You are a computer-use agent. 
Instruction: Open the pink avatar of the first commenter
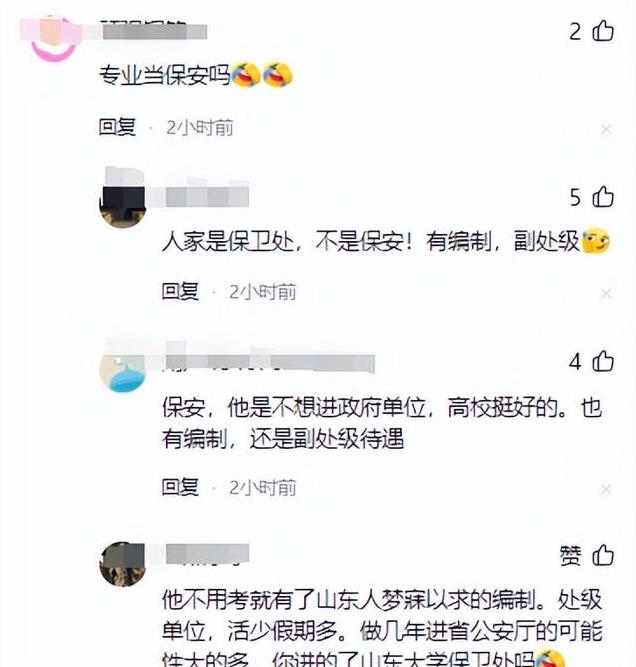coord(53,38)
